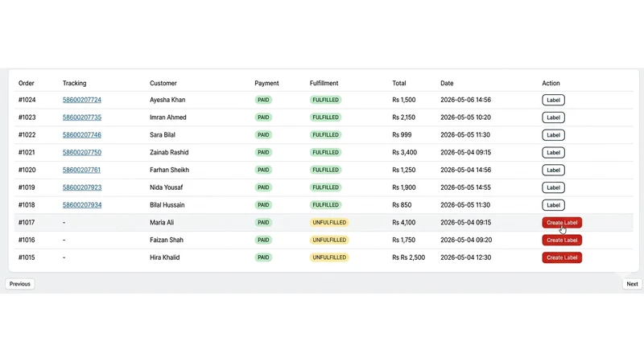Image resolution: width=644 pixels, height=362 pixels.
Task: Click total Rs 4,100
Action: tap(404, 223)
